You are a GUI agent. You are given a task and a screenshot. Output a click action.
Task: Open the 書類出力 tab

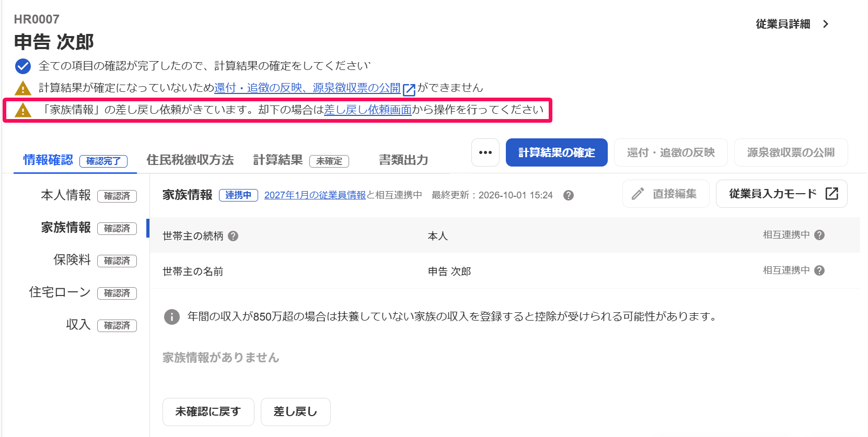[403, 160]
